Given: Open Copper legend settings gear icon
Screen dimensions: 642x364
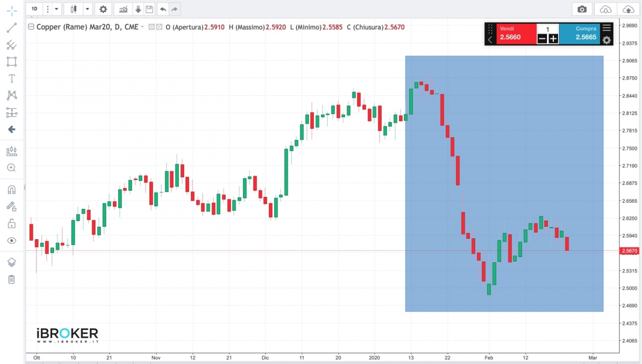Looking at the screenshot, I should pos(160,27).
